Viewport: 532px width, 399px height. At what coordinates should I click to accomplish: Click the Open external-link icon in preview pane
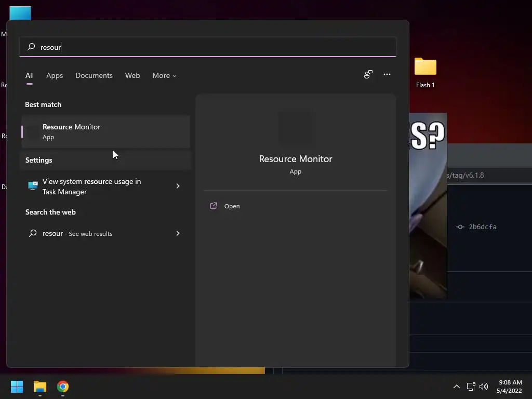pos(214,206)
